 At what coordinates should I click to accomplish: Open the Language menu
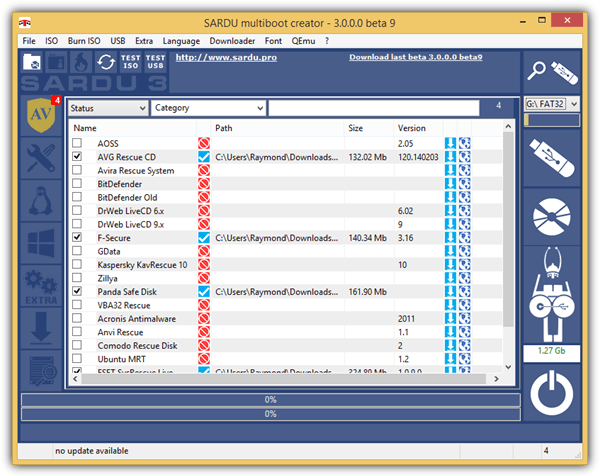pos(181,41)
